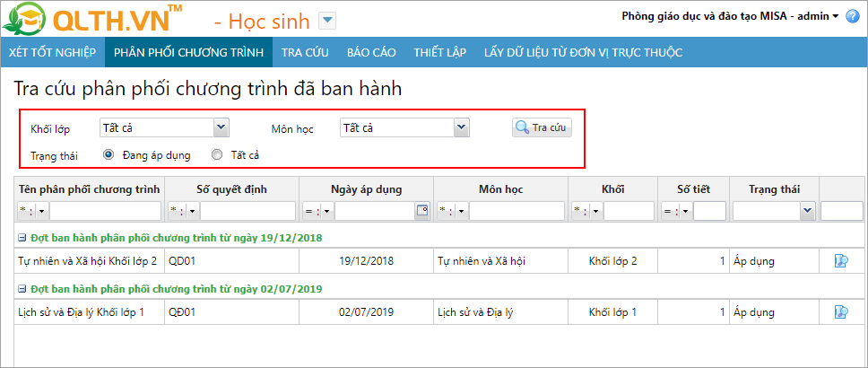Collapse the 02/07/2019 release group
Screen dimensions: 868x368
coord(22,289)
